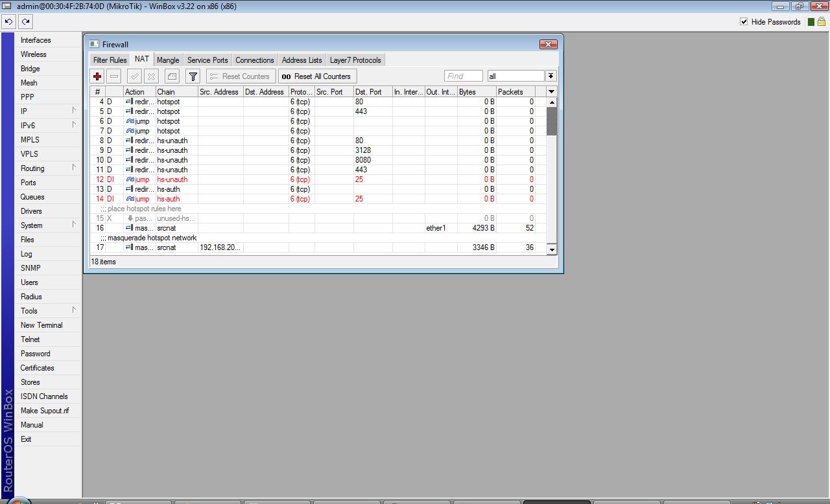Open the column chooser dropdown arrow
This screenshot has width=830, height=504.
pos(551,92)
